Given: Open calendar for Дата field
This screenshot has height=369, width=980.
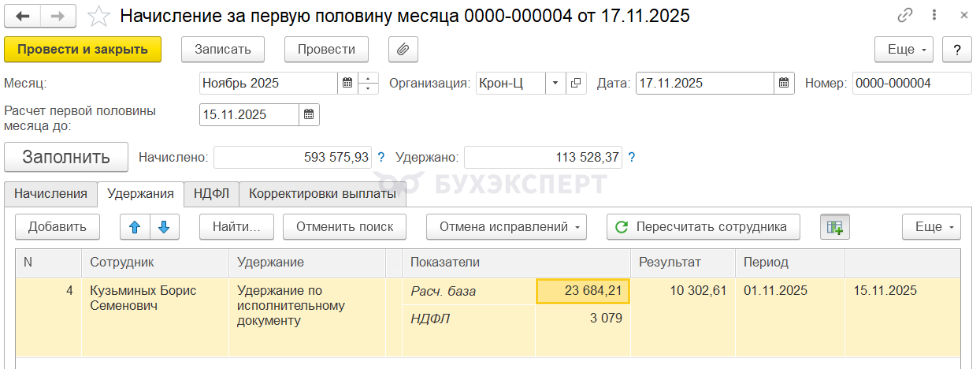Looking at the screenshot, I should 783,83.
